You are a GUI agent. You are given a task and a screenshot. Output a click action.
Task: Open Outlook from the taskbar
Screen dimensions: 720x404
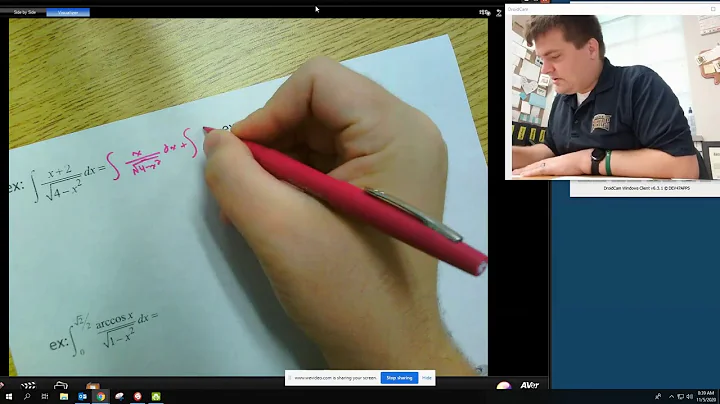tap(82, 397)
